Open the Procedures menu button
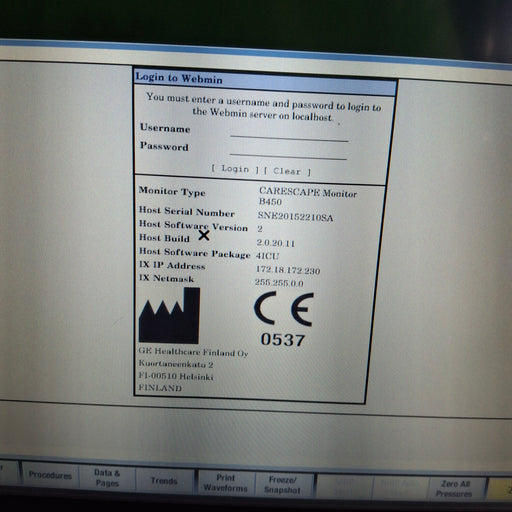 coord(50,475)
